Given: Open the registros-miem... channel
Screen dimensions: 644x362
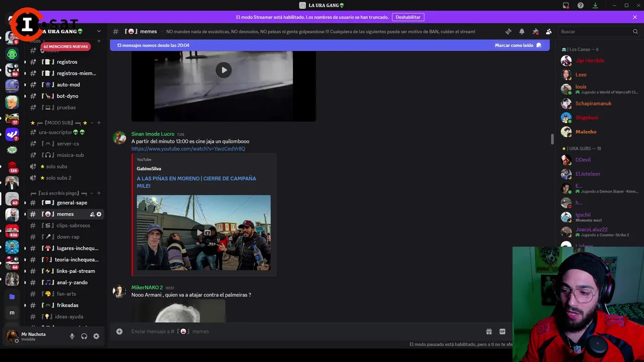Looking at the screenshot, I should (65, 73).
